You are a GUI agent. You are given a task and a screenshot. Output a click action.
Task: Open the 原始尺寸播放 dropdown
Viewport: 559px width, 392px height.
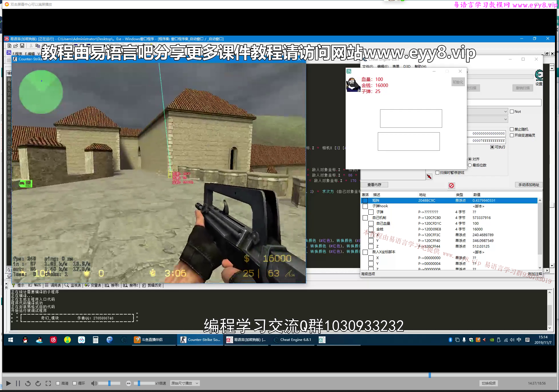pyautogui.click(x=185, y=383)
